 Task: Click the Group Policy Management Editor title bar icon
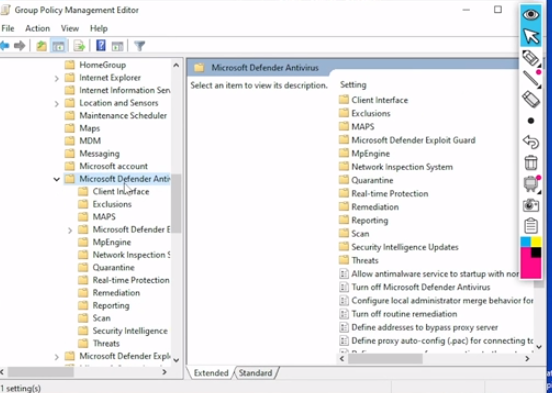coord(5,10)
